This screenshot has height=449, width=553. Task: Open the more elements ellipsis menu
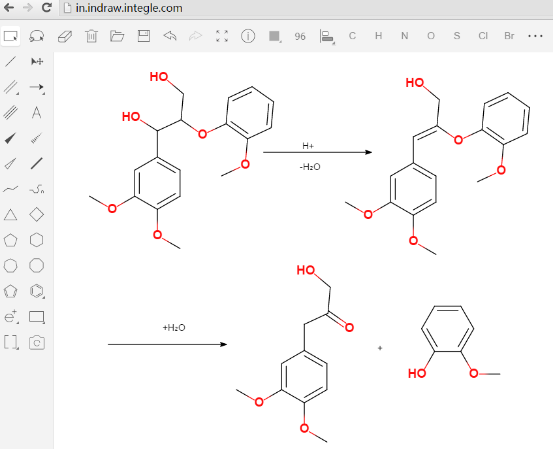pyautogui.click(x=535, y=36)
